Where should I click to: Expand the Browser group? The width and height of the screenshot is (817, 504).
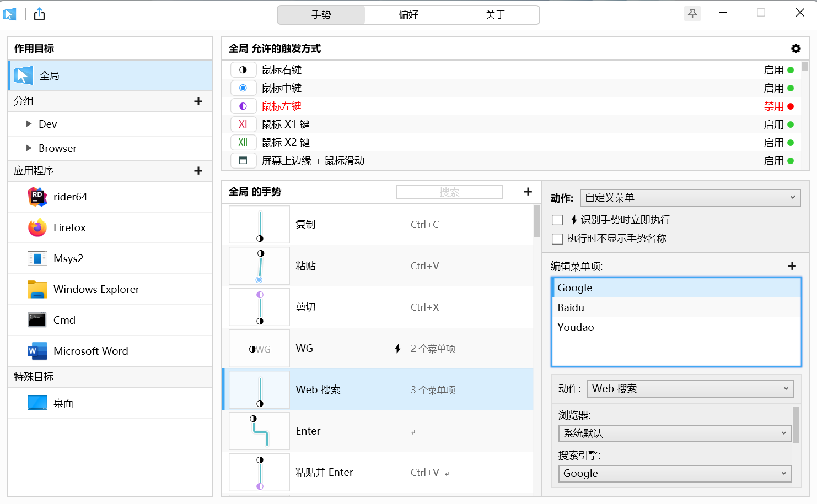pos(29,148)
